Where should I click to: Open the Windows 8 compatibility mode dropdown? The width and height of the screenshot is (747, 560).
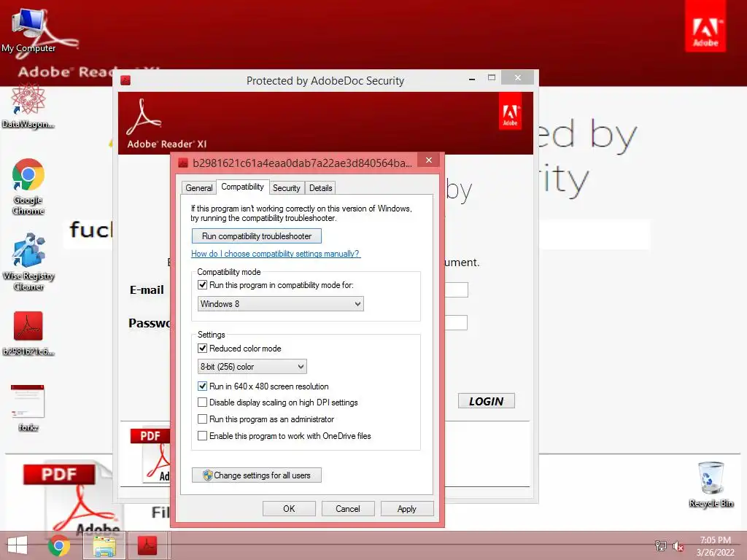pos(281,304)
